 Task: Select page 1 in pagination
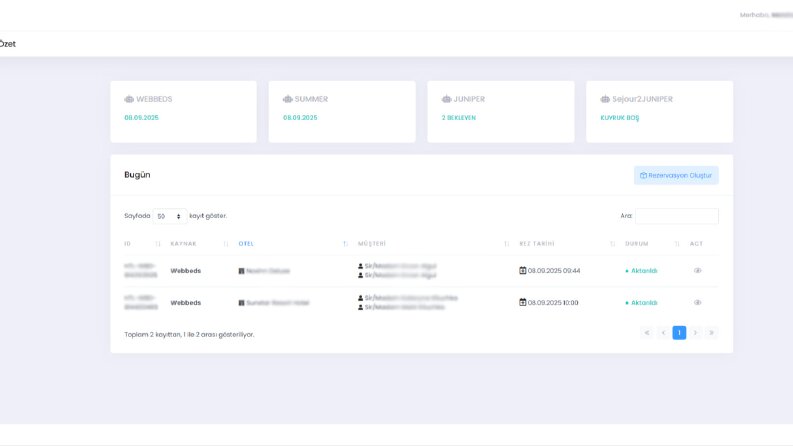(679, 333)
